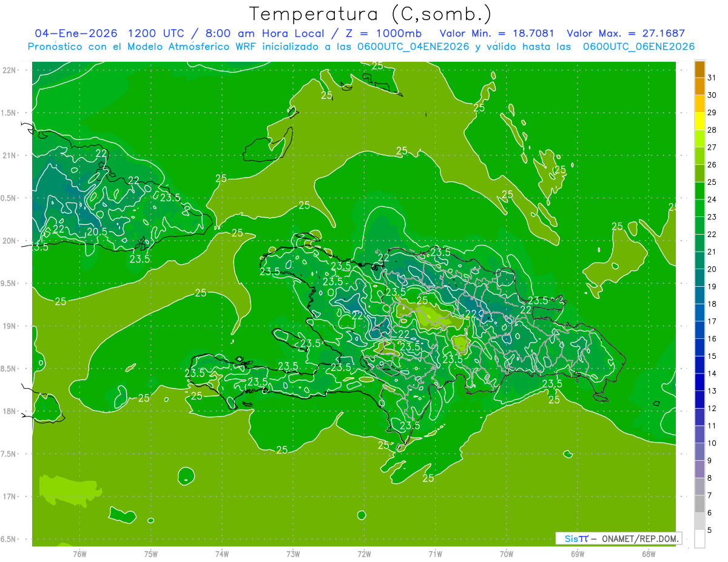Click the '73W' longitude axis label
Screen dimensions: 728x562
click(x=293, y=554)
